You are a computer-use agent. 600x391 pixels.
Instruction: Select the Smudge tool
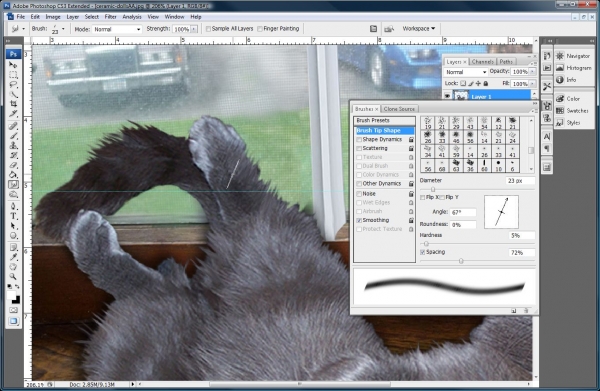[x=13, y=185]
